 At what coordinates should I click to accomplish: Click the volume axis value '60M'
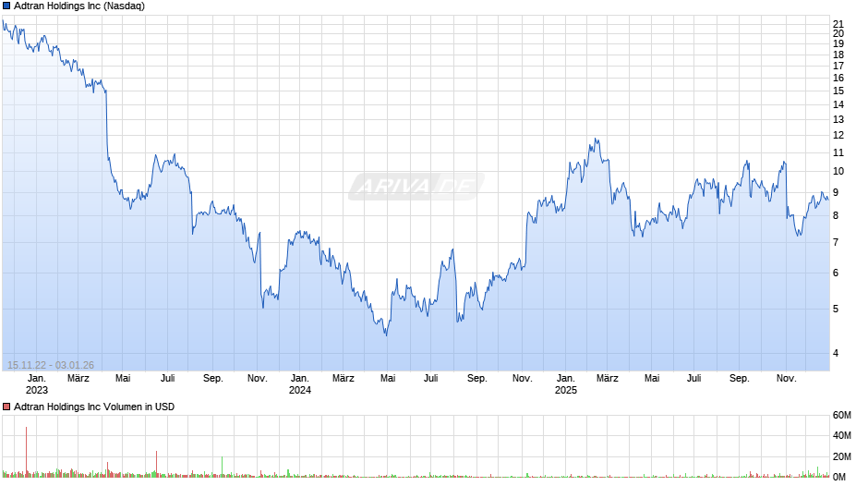point(842,416)
